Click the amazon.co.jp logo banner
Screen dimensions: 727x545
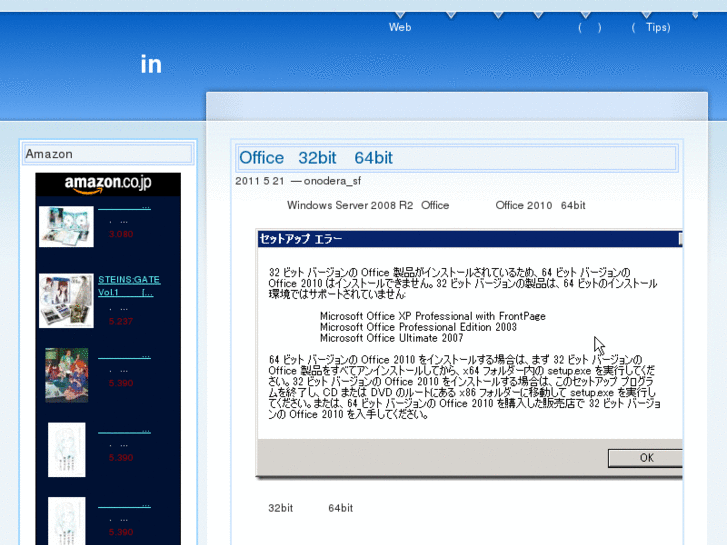point(108,184)
